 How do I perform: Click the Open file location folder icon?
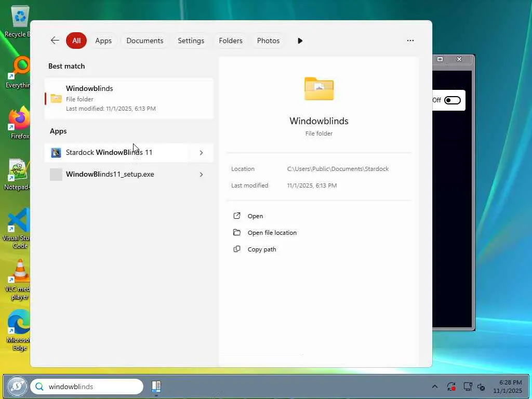237,232
